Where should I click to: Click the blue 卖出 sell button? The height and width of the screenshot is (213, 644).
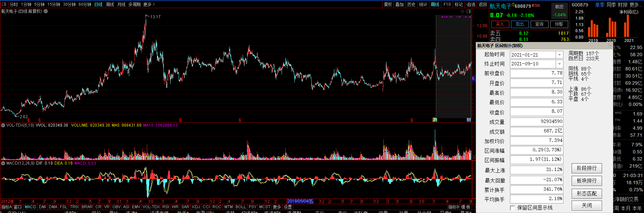point(520,24)
